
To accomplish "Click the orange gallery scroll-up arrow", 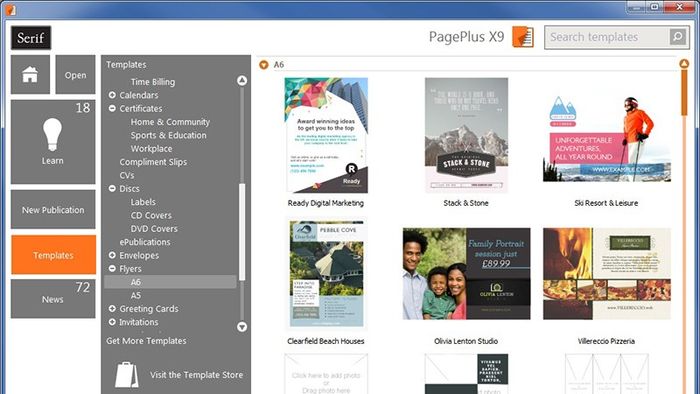I will coord(684,64).
